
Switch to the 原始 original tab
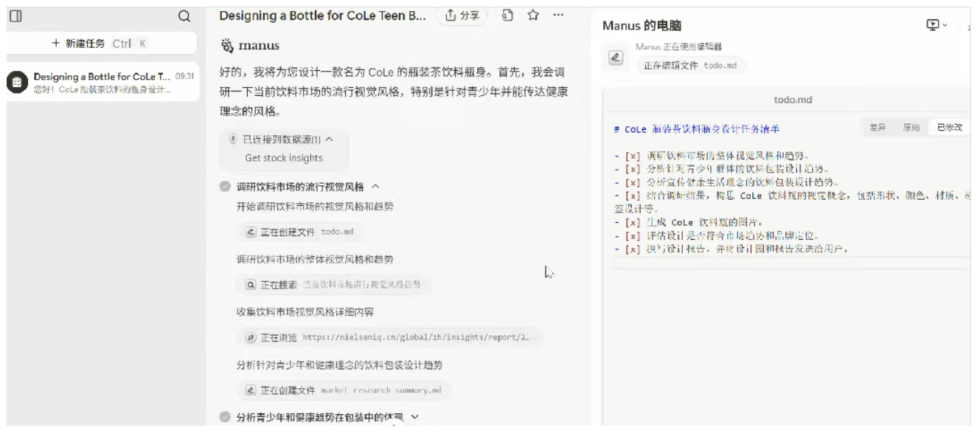point(911,128)
